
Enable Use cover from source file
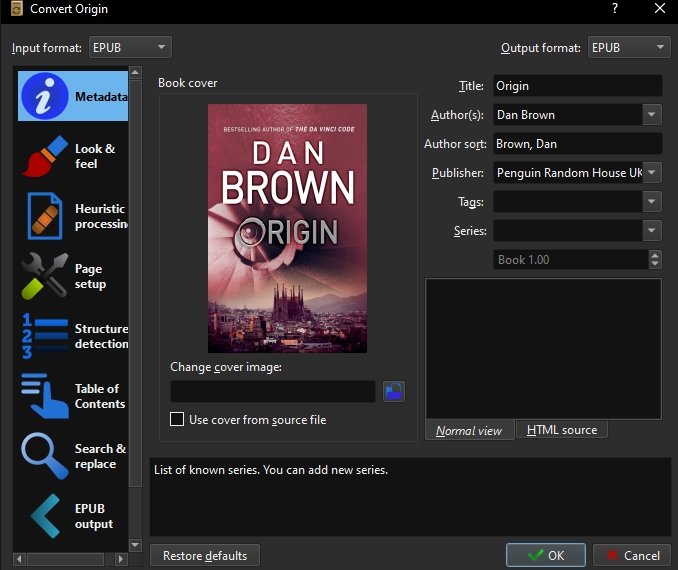pos(177,419)
